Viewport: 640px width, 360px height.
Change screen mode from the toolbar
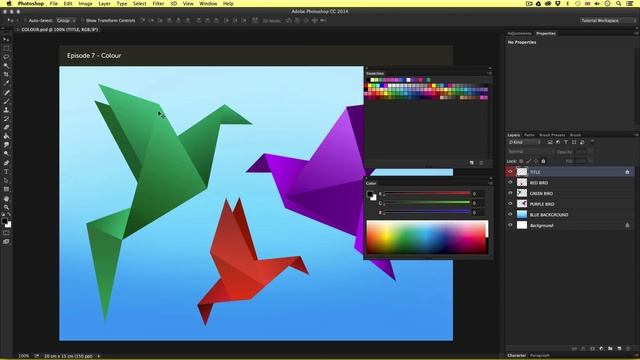click(6, 242)
